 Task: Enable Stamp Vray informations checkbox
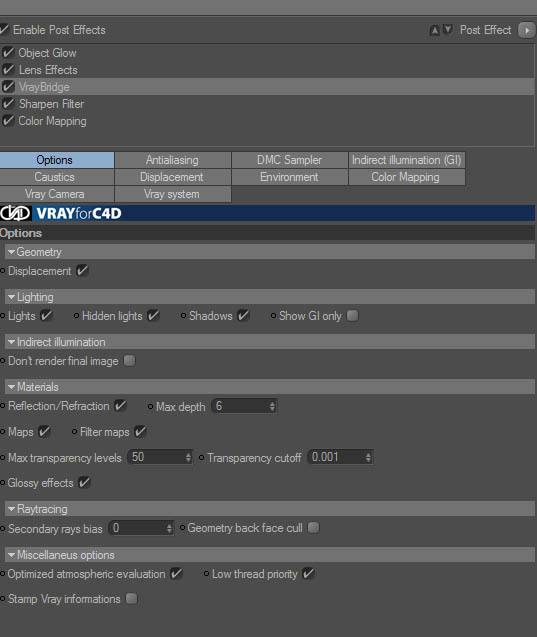coord(132,598)
